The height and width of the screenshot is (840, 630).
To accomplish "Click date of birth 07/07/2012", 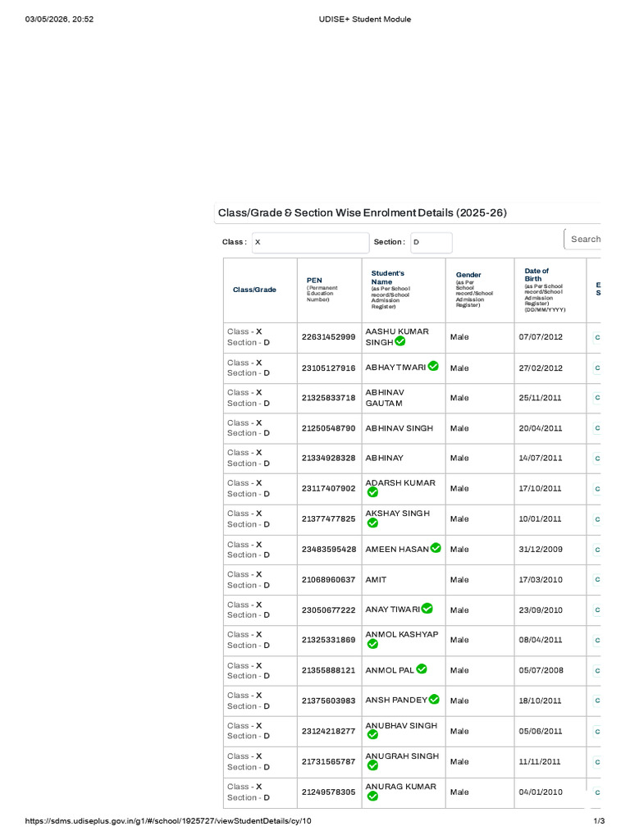I will click(x=541, y=337).
